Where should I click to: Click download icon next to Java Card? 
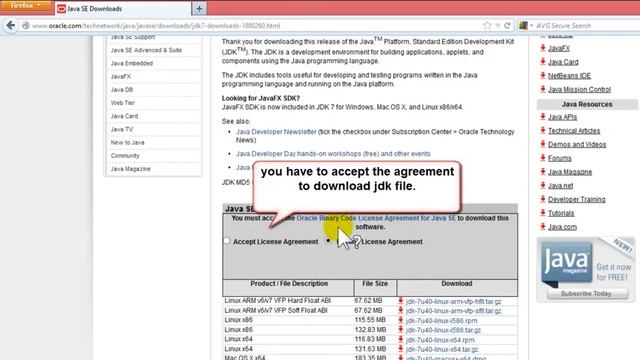pos(543,62)
